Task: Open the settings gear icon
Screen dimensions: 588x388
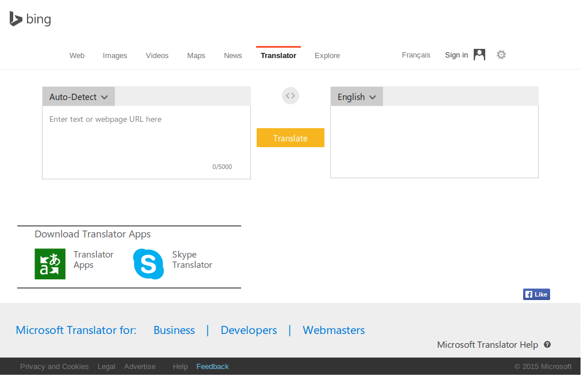Action: click(x=501, y=55)
